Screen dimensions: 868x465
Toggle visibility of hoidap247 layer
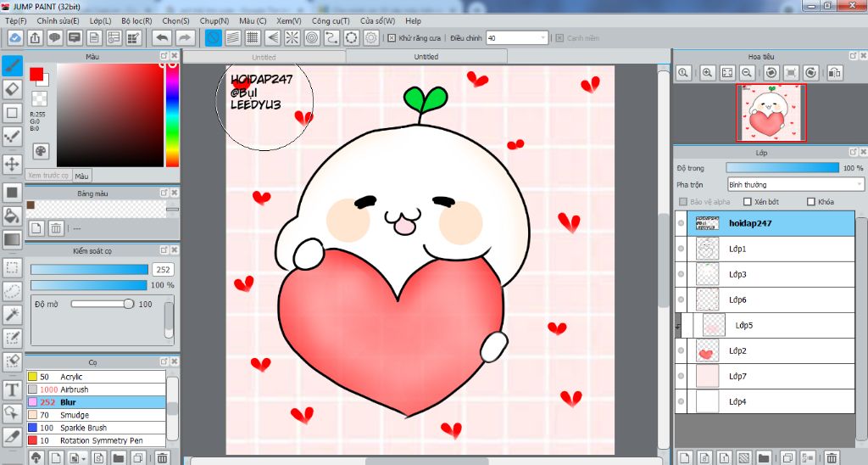681,223
